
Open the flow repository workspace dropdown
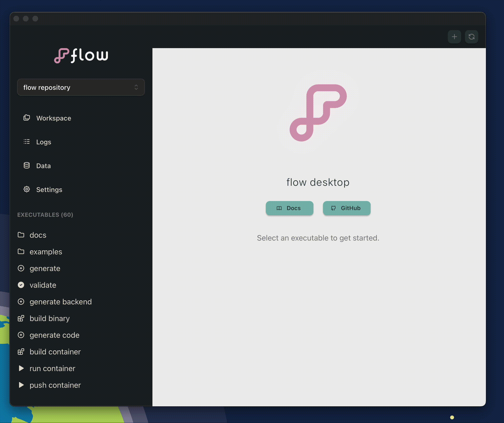click(81, 87)
